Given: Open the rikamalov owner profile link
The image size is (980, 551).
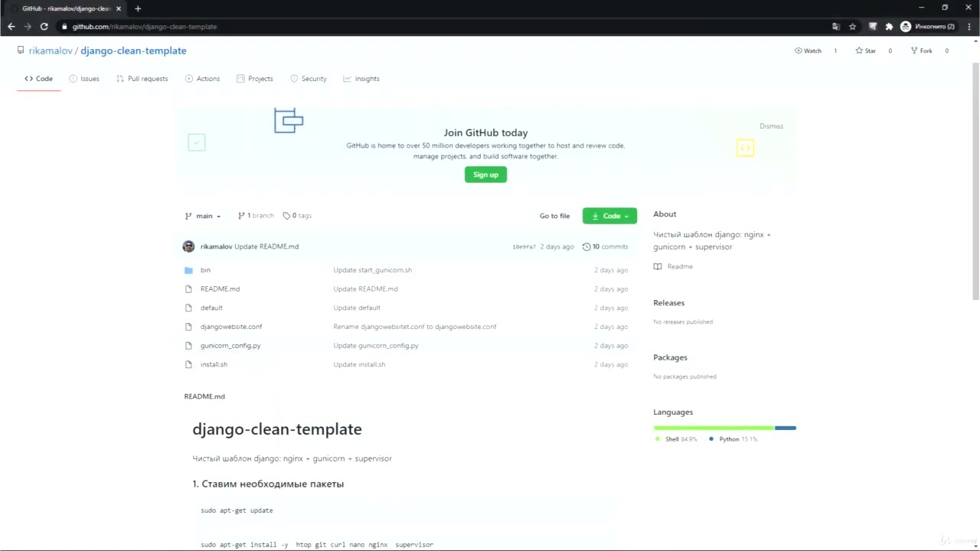Looking at the screenshot, I should (x=51, y=51).
